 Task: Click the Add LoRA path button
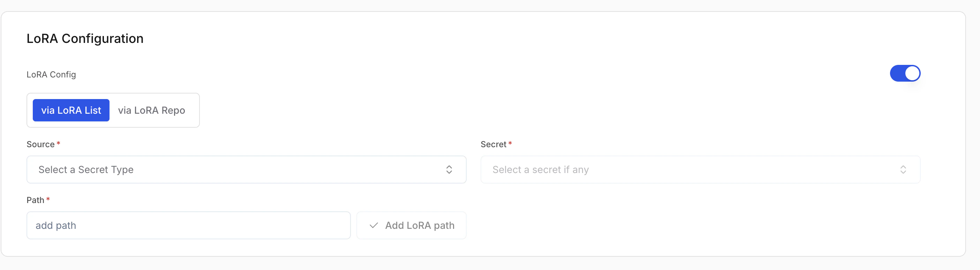coord(412,225)
